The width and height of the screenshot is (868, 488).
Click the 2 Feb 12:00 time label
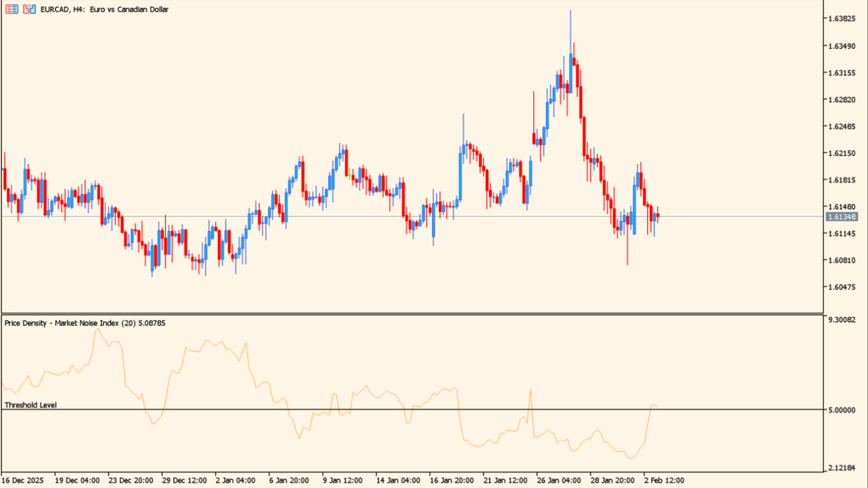664,481
